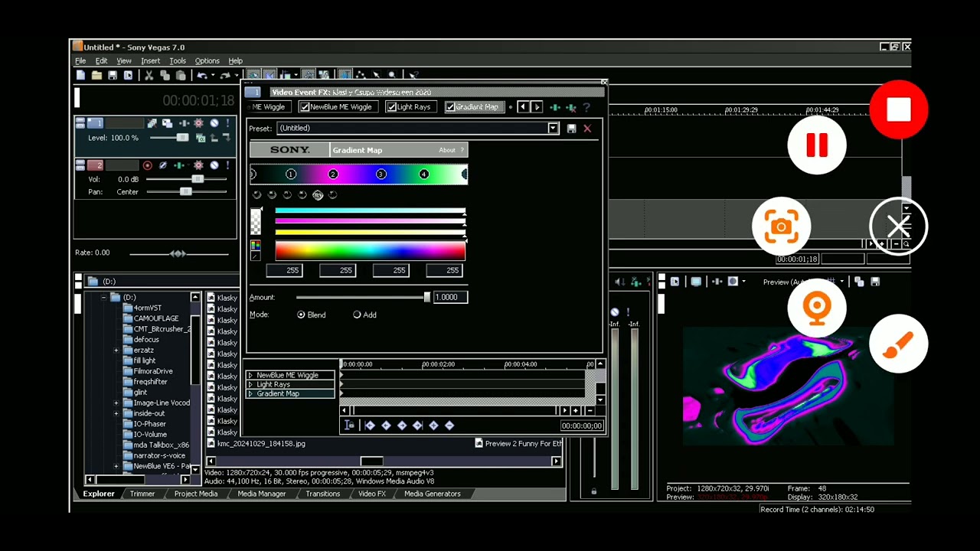Expand Image-Line Vocoder folder

(x=116, y=403)
